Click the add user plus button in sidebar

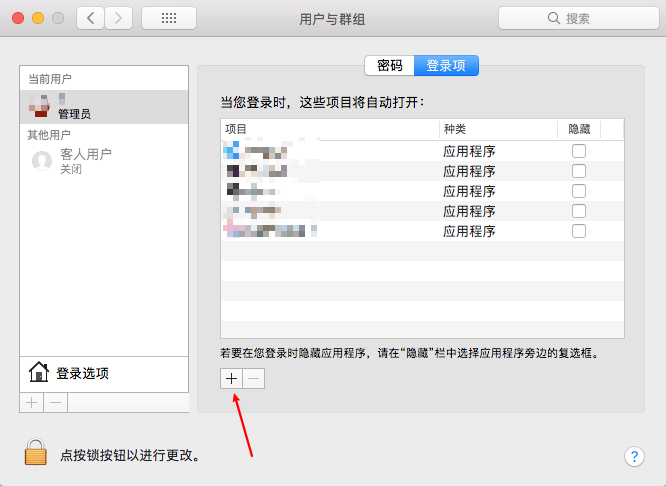click(32, 402)
